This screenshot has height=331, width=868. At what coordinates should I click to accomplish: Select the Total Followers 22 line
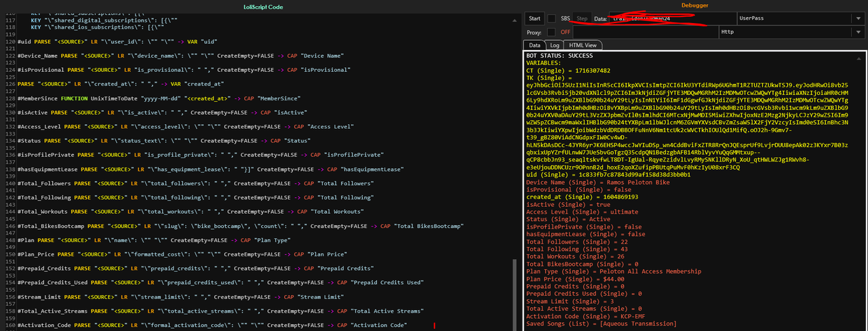[x=577, y=241]
